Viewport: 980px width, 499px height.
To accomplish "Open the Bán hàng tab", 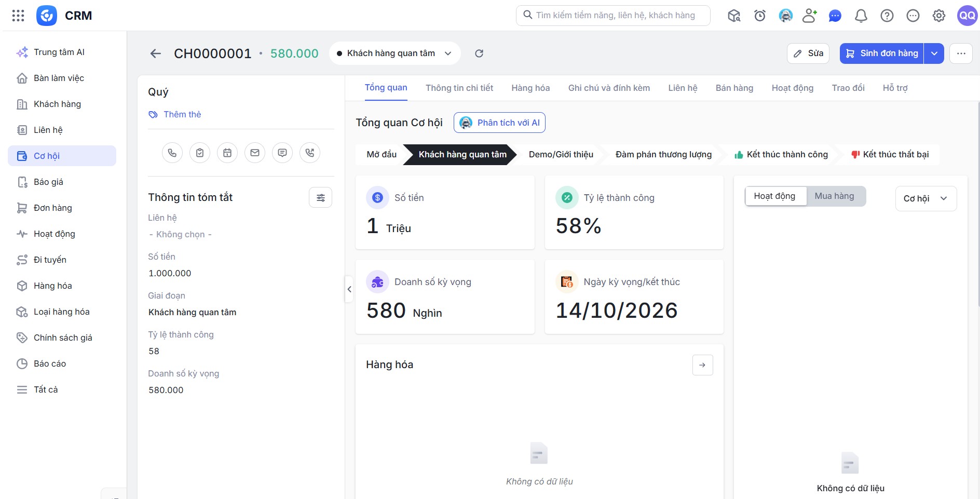I will point(734,88).
